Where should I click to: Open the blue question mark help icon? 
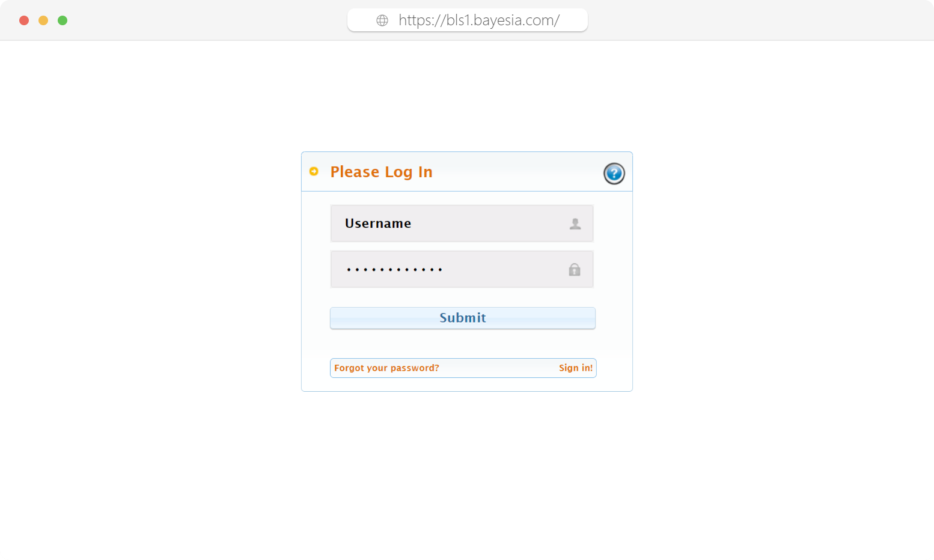coord(614,174)
